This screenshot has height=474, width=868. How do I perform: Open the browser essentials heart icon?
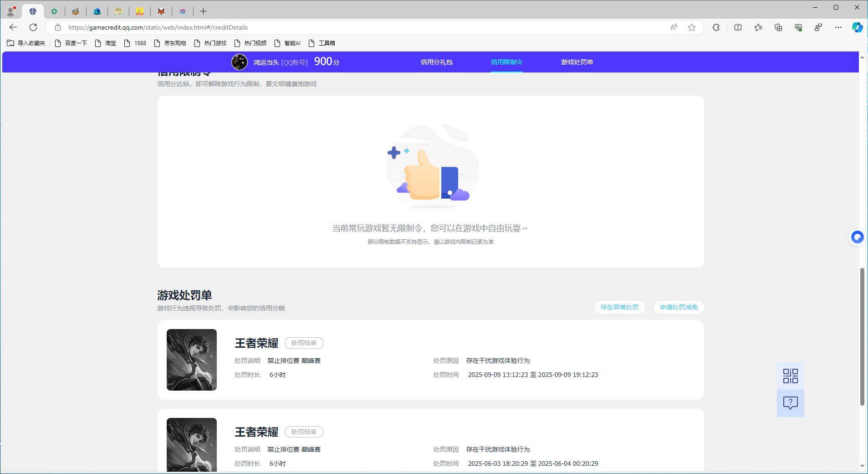click(x=798, y=27)
